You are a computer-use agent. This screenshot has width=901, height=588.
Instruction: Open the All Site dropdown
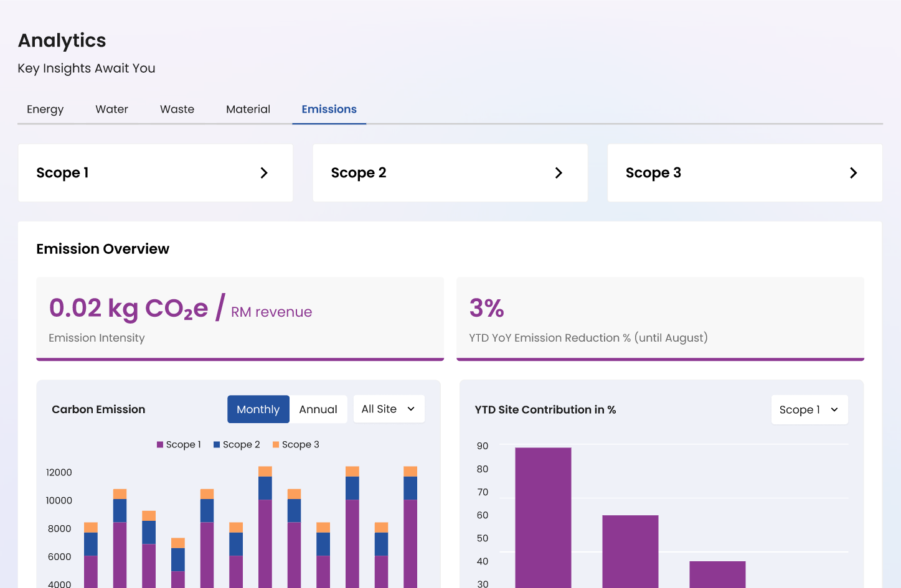click(x=389, y=409)
